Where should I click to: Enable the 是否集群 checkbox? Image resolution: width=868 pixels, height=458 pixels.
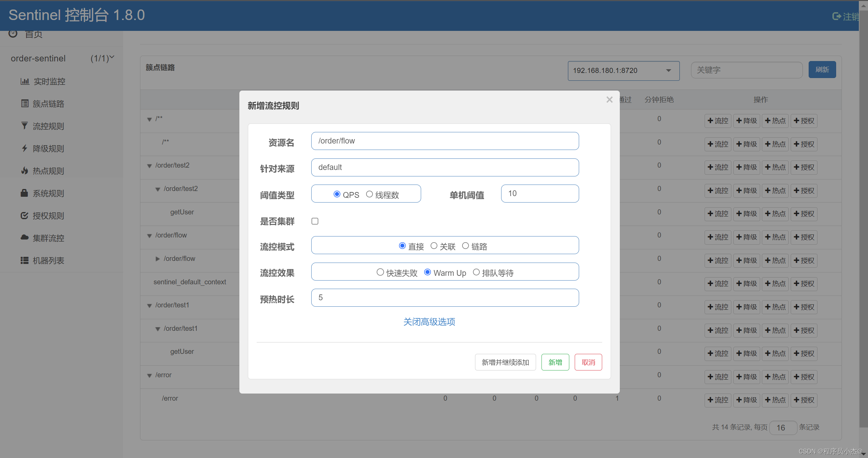coord(315,221)
